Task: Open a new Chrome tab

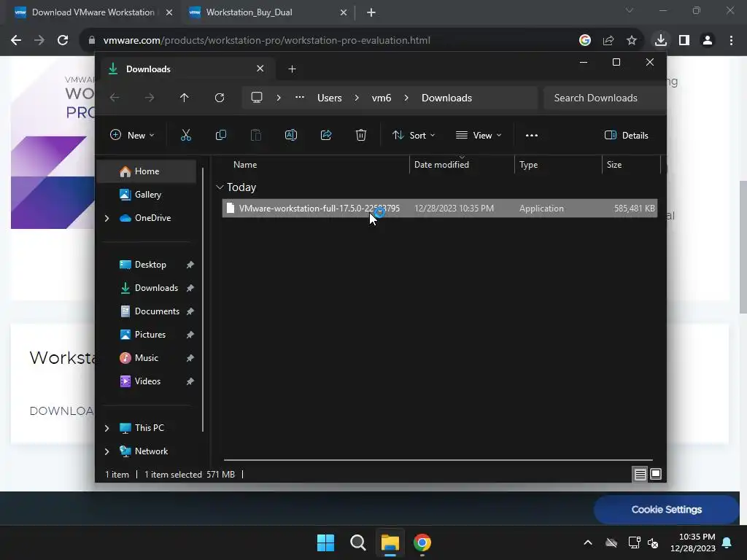Action: coord(371,12)
